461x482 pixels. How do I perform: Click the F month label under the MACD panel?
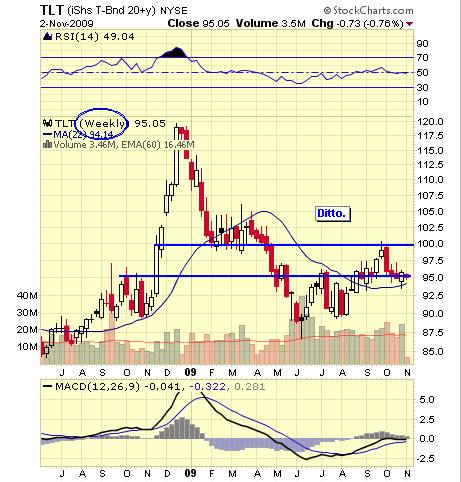click(211, 474)
